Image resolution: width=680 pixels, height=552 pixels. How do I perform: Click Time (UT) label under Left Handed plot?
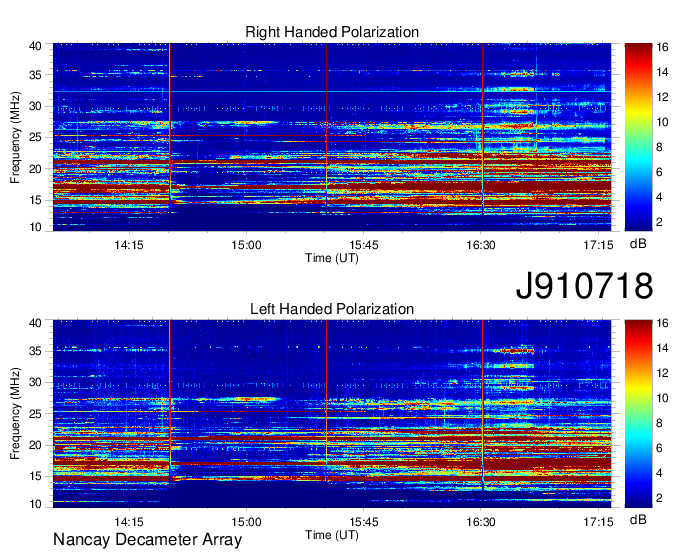point(332,535)
